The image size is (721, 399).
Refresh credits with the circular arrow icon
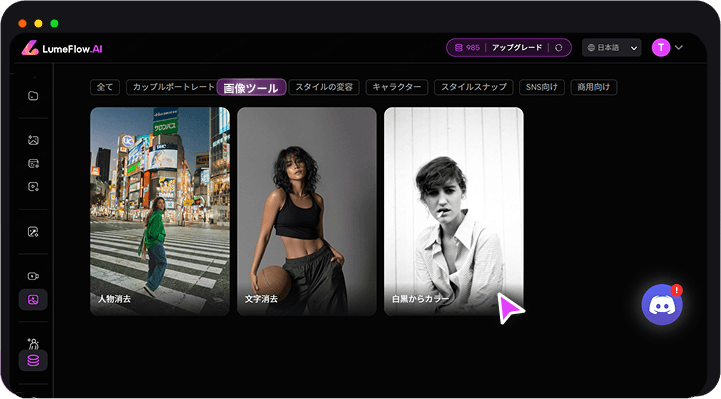(559, 48)
